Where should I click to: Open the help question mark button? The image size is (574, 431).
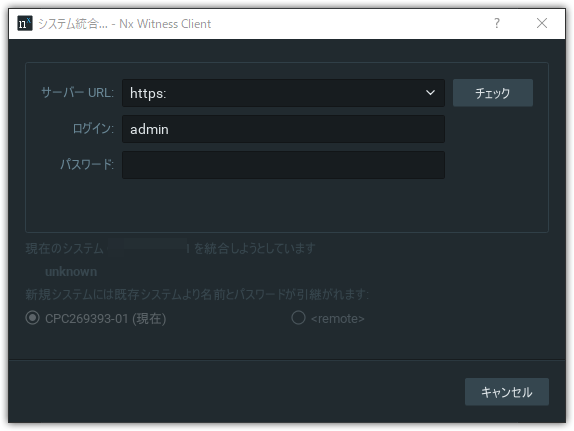[x=496, y=23]
